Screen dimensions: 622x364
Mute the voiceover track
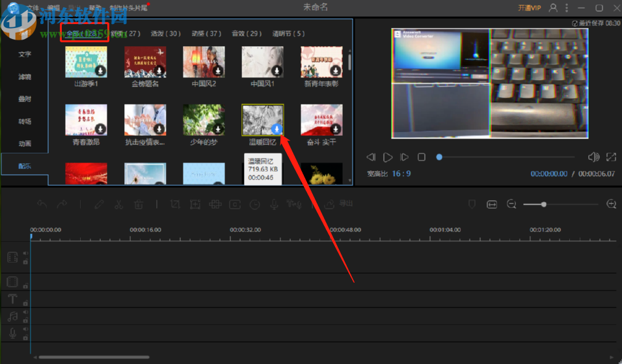click(25, 329)
